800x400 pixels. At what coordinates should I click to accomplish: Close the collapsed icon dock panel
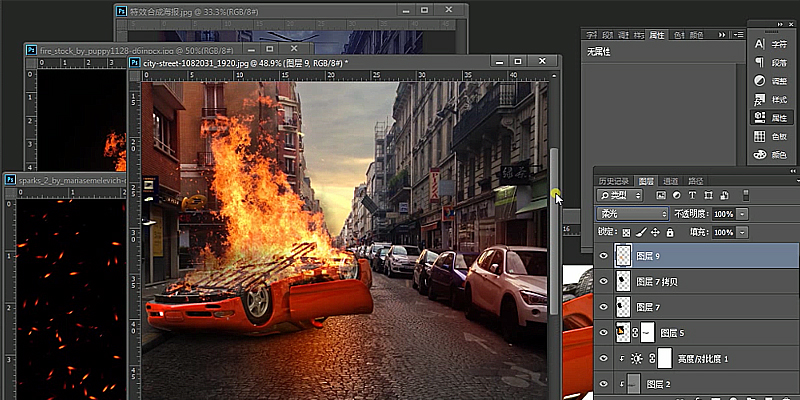[x=791, y=24]
